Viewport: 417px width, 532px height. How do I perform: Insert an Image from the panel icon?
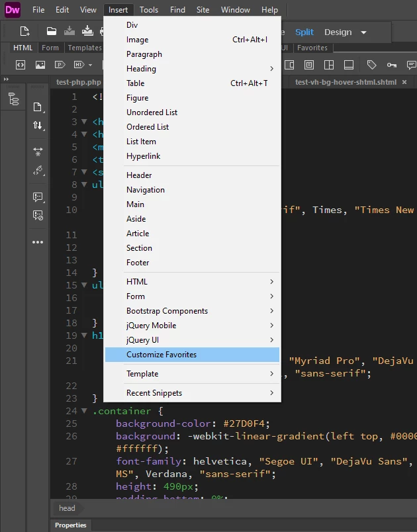(x=40, y=64)
